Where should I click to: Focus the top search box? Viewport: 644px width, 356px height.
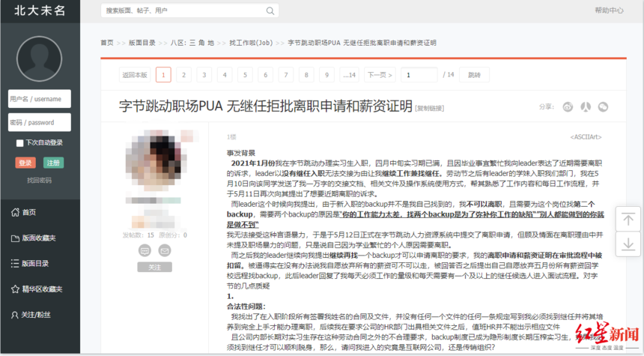tap(189, 10)
